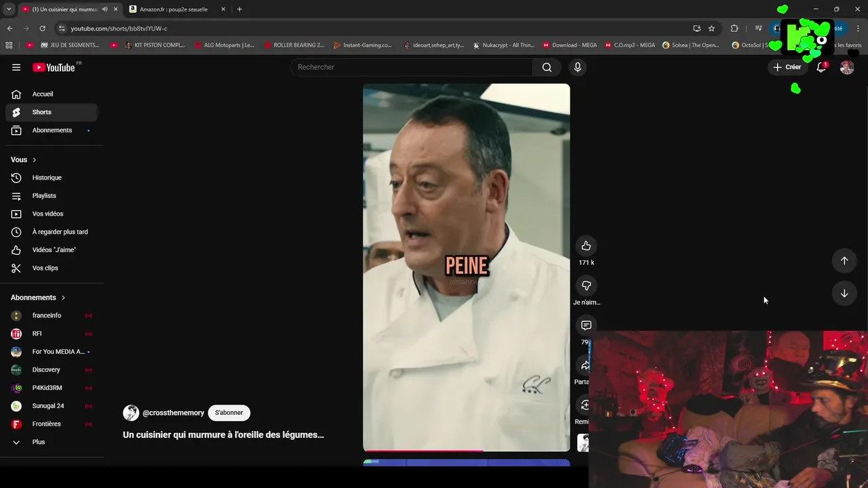Screen dimensions: 868x488
Task: Open the media control icon in Chrome toolbar
Action: (x=758, y=28)
